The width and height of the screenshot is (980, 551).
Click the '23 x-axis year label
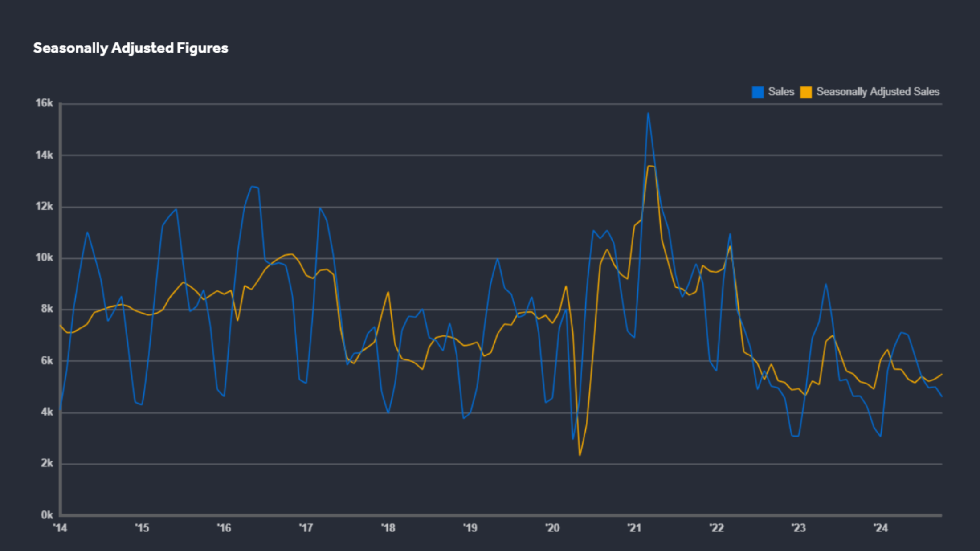(799, 528)
